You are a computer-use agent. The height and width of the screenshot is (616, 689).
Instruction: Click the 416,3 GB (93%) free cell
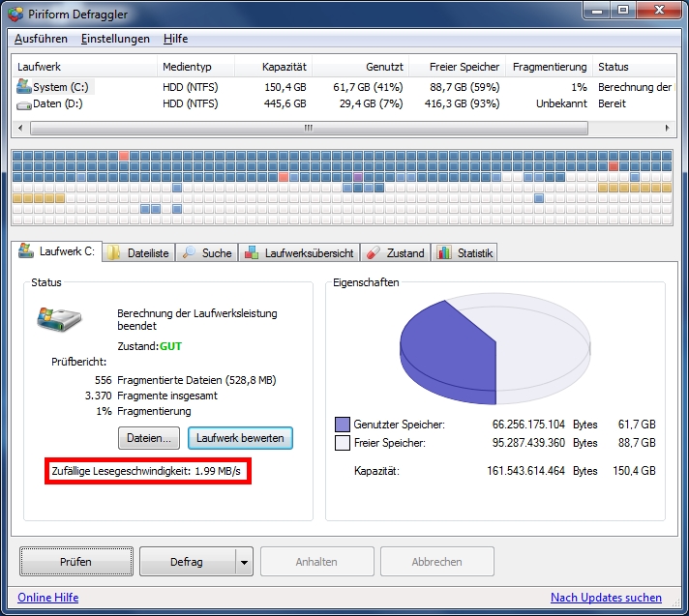[x=462, y=104]
